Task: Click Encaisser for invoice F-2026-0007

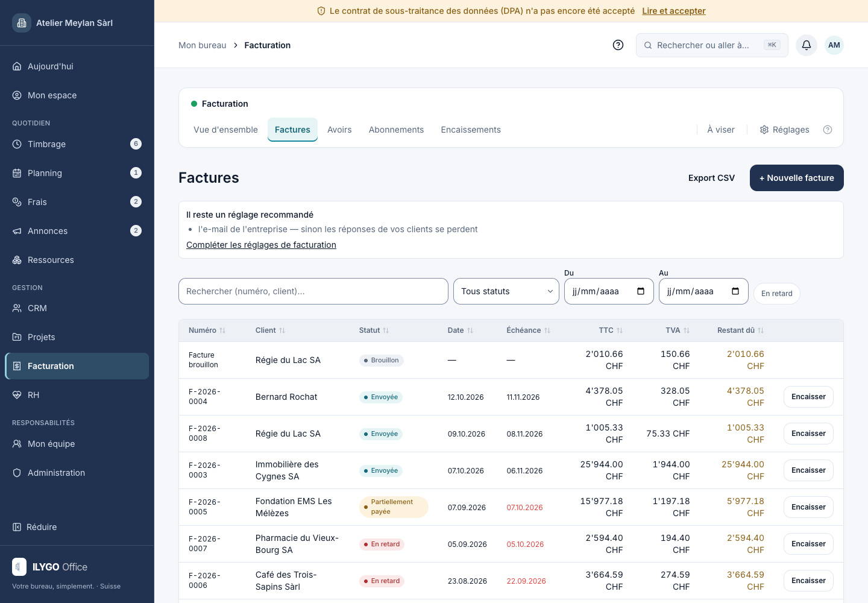Action: [808, 544]
